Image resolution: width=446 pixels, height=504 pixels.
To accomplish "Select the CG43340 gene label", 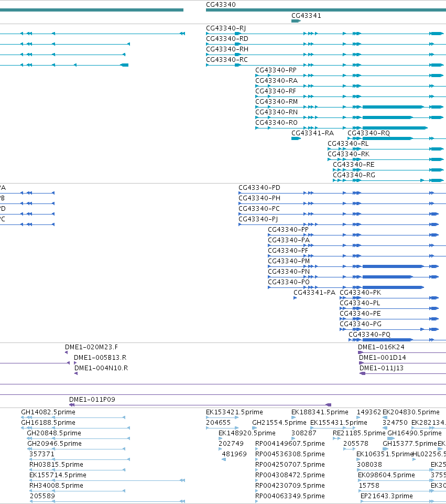I will click(x=221, y=5).
